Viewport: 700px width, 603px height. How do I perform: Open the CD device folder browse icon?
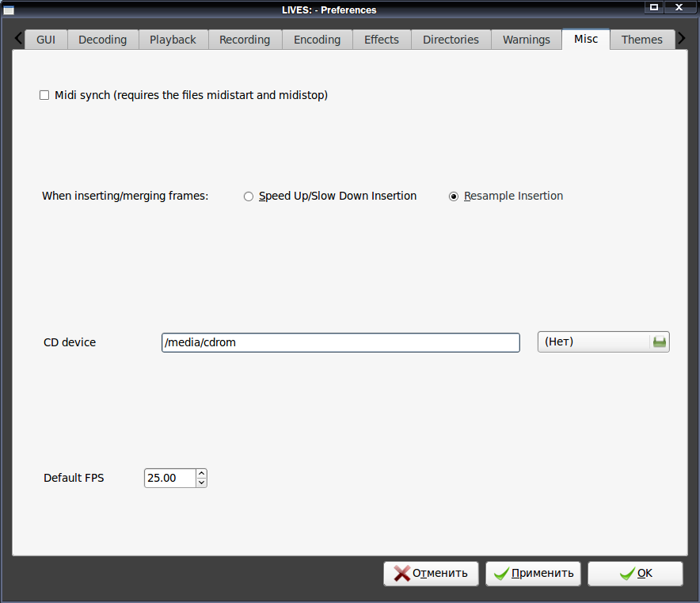pos(660,342)
